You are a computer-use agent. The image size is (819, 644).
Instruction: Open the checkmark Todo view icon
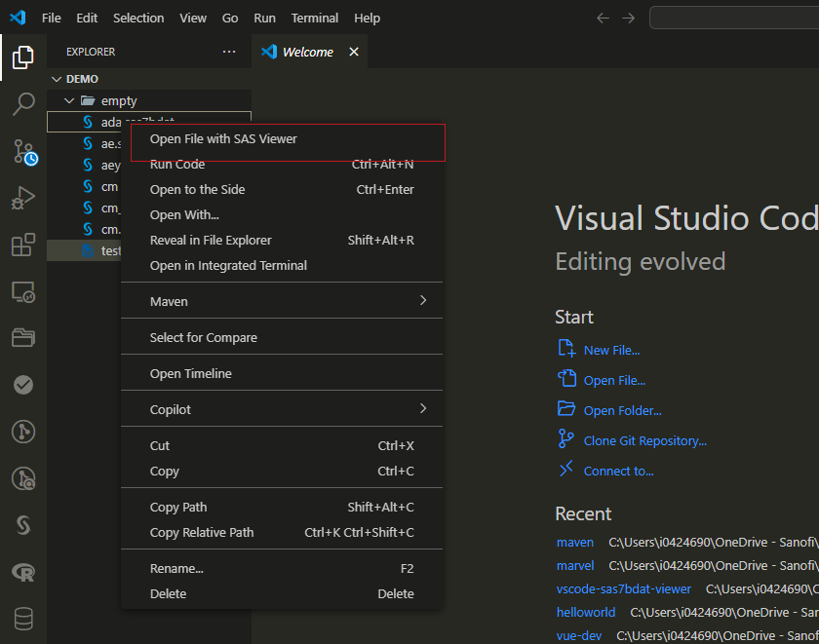click(x=23, y=385)
